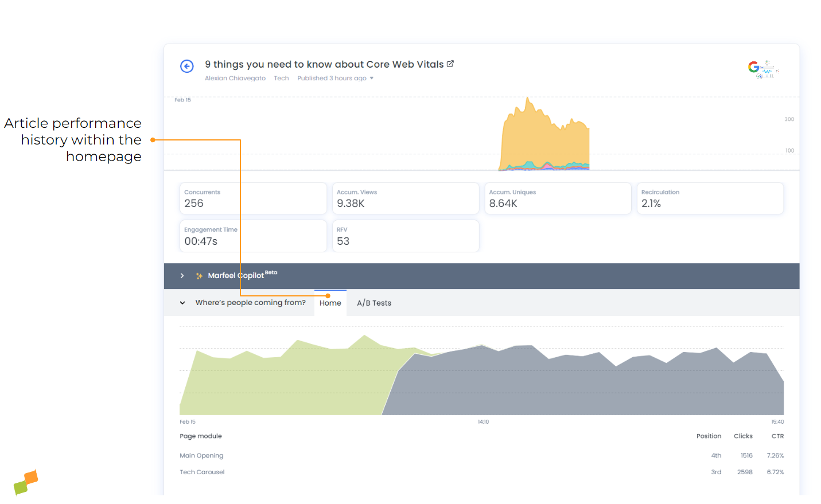Select the Engagement Time card
This screenshot has height=504, width=821.
click(x=253, y=236)
